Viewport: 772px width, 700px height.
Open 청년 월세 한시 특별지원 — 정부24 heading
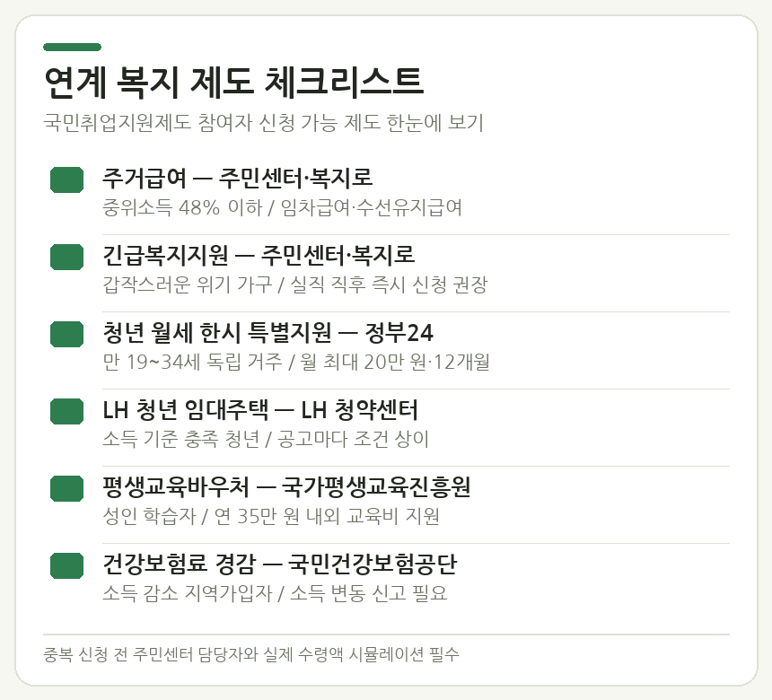(268, 332)
